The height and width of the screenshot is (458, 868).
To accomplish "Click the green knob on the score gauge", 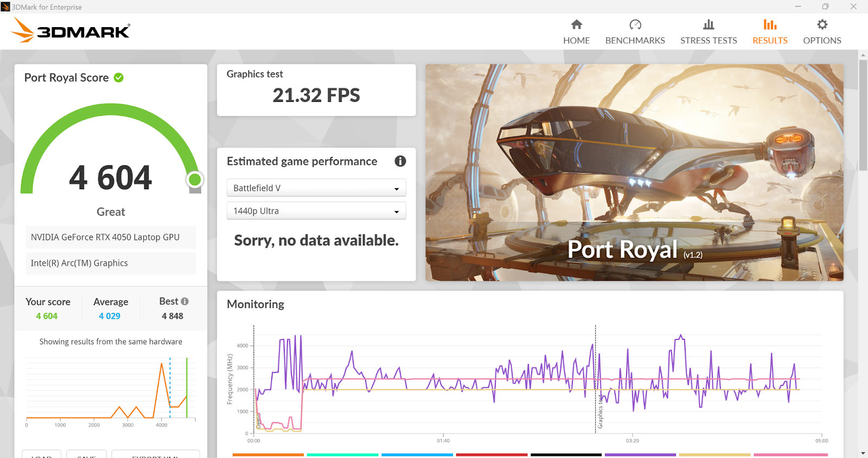I will point(195,179).
